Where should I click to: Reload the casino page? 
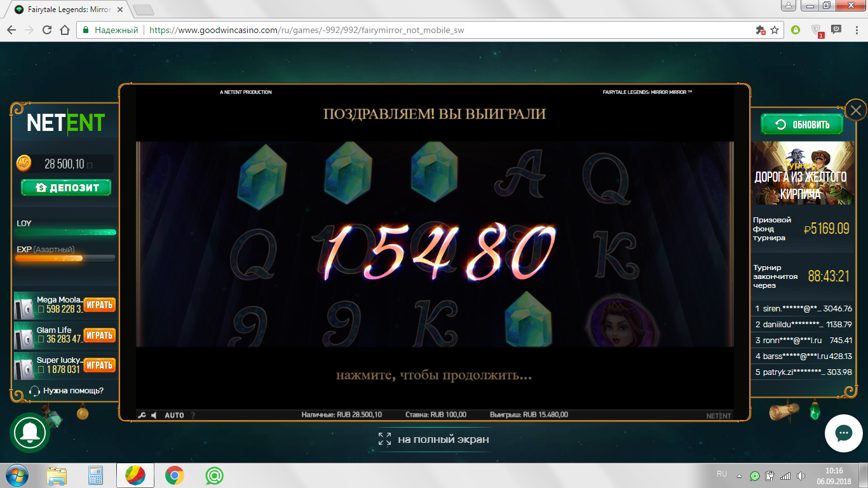coord(47,30)
